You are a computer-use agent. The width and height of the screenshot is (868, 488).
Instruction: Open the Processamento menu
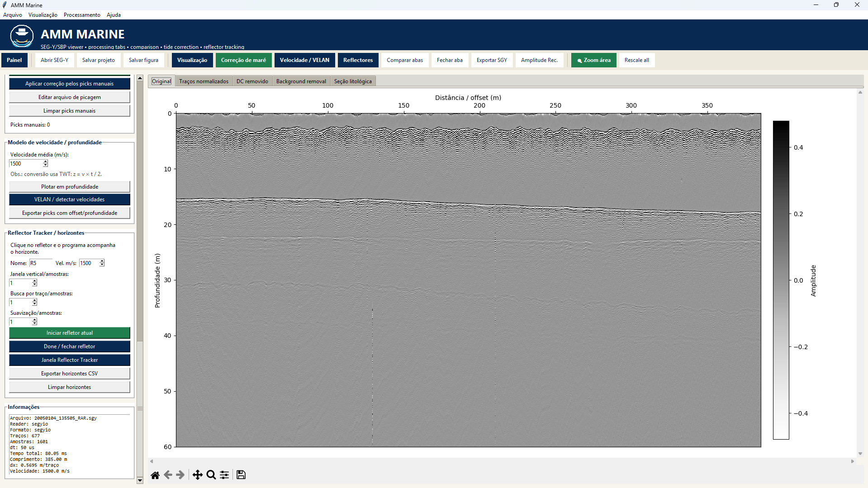(x=82, y=15)
